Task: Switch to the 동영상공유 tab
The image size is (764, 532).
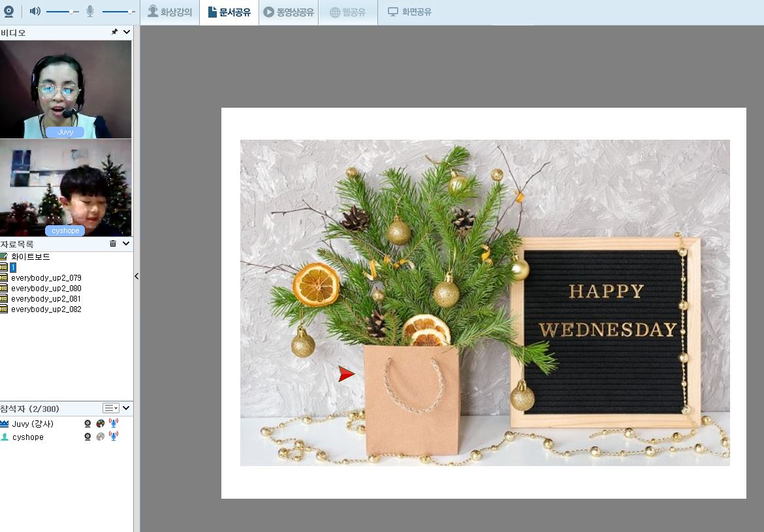Action: pyautogui.click(x=288, y=12)
